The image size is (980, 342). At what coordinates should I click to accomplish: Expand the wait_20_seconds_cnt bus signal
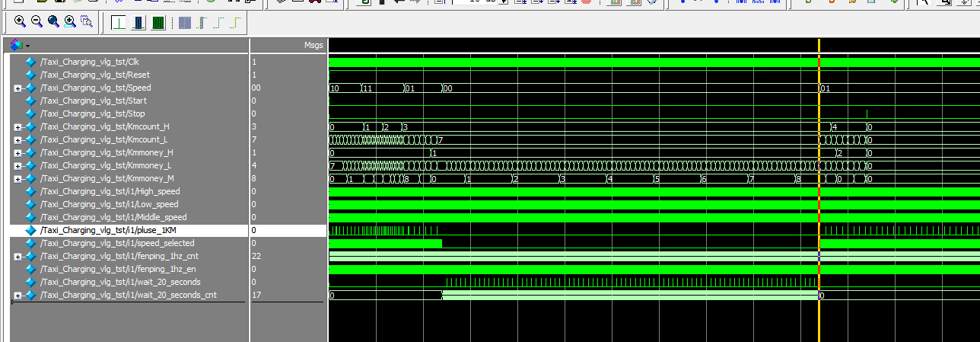(x=17, y=296)
